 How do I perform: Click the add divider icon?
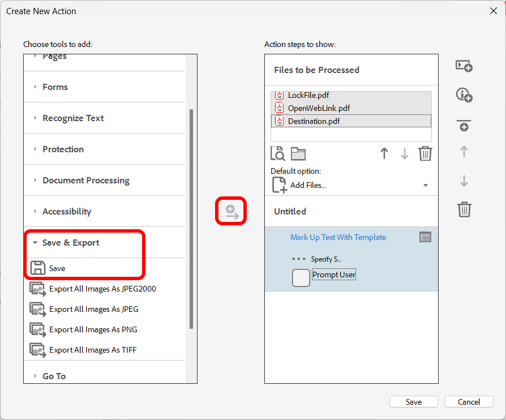coord(464,125)
